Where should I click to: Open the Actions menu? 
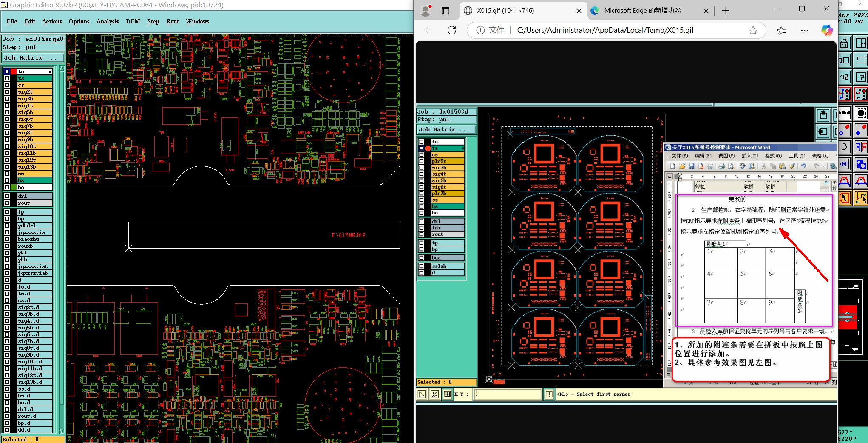[x=52, y=21]
